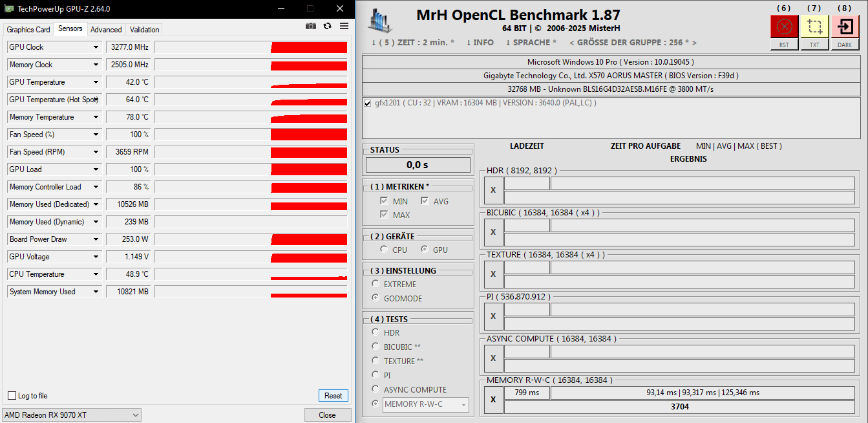Switch to the Validation tab
Image resolution: width=868 pixels, height=423 pixels.
pos(144,30)
